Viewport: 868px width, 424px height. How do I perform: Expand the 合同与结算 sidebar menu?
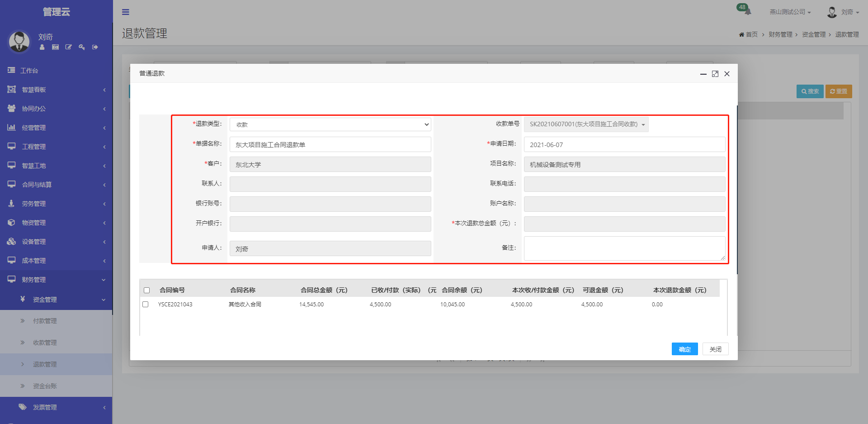[x=56, y=185]
